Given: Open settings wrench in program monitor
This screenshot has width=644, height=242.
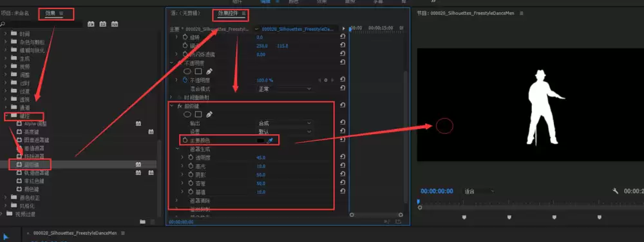Looking at the screenshot, I should click(615, 191).
